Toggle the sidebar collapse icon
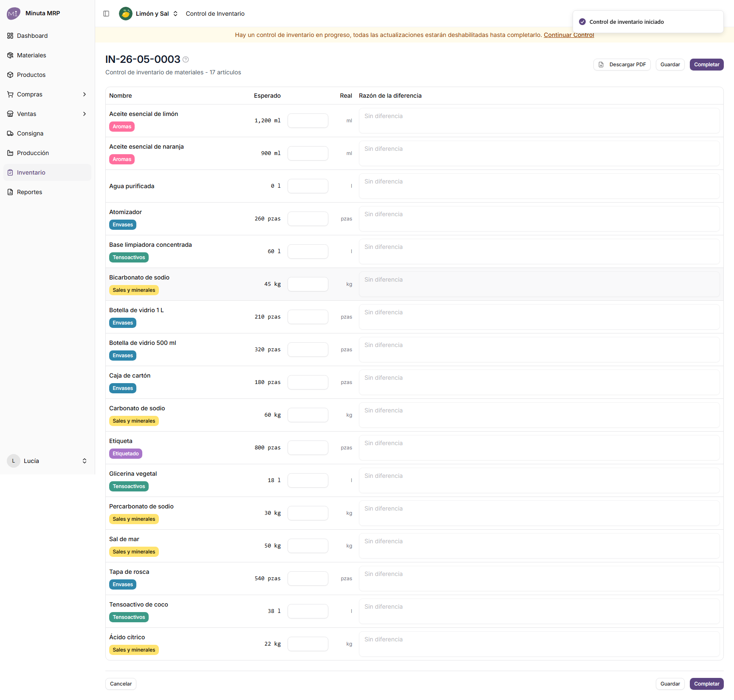The height and width of the screenshot is (700, 734). click(x=106, y=14)
